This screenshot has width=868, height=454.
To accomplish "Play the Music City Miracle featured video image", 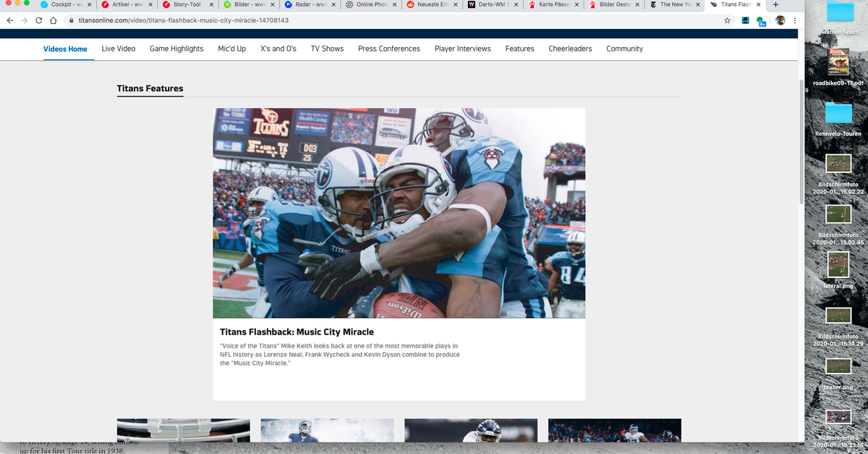I will pos(399,213).
